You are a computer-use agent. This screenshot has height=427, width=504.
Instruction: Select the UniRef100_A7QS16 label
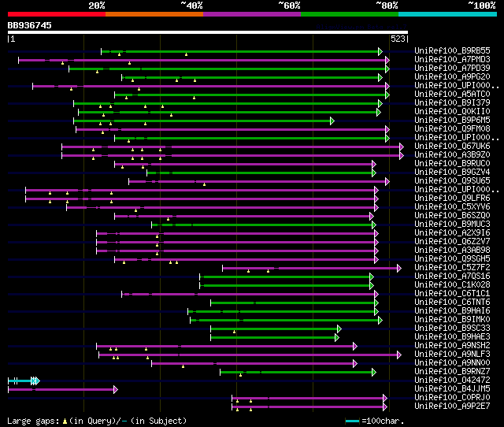[x=452, y=277]
